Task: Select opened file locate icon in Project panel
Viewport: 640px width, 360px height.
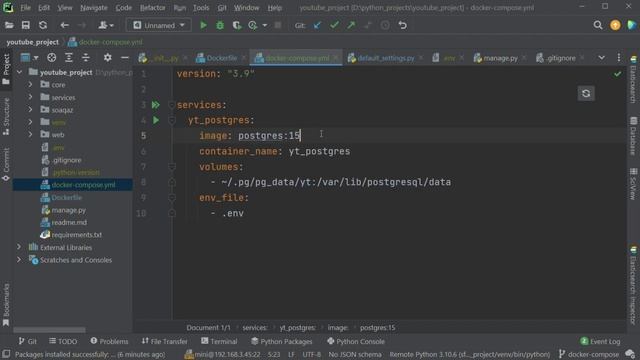Action: [x=51, y=58]
